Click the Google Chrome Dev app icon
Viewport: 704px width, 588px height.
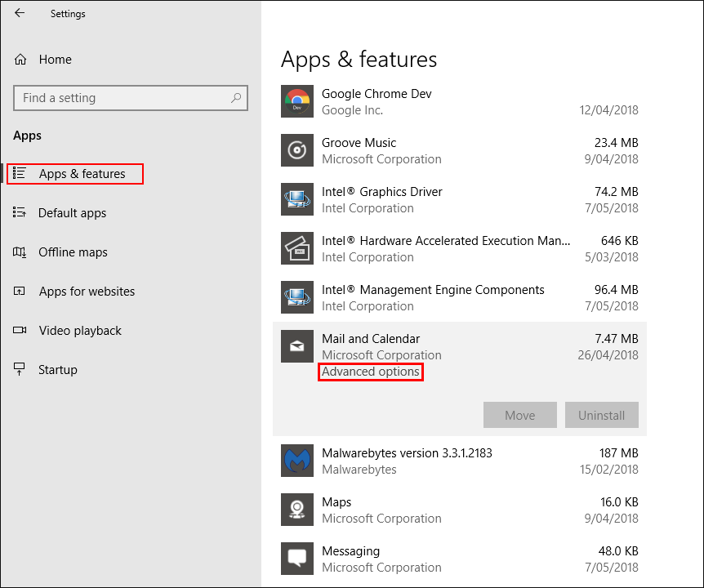tap(297, 101)
